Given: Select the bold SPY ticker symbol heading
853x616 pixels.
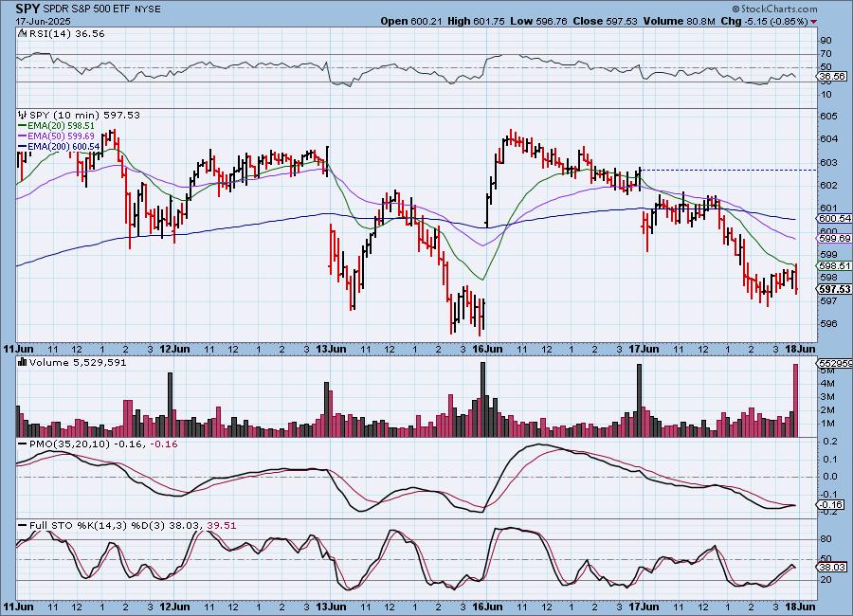Looking at the screenshot, I should [x=27, y=9].
